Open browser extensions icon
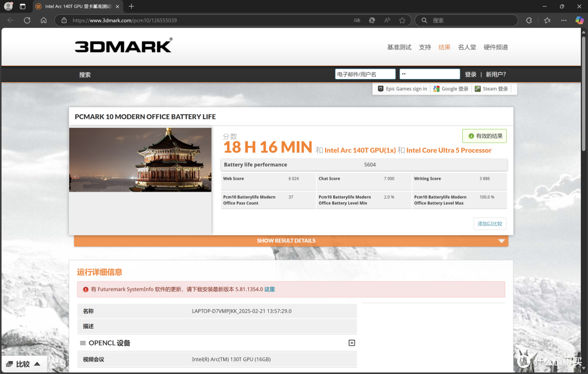Image resolution: width=588 pixels, height=374 pixels. click(529, 20)
